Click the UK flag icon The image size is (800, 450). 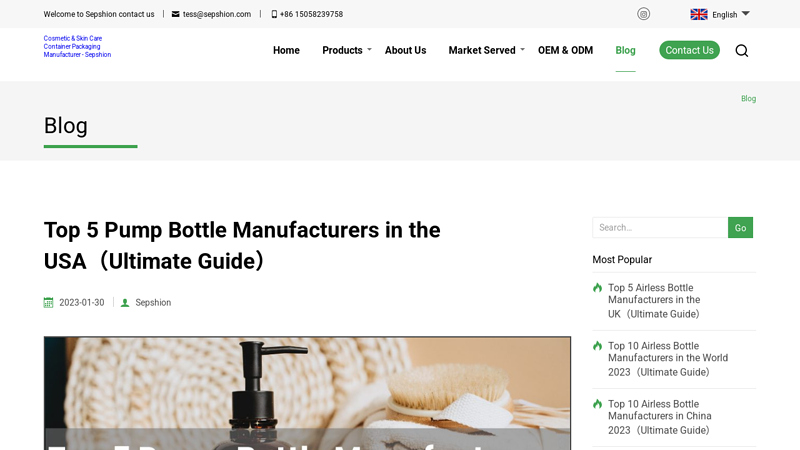pyautogui.click(x=698, y=14)
